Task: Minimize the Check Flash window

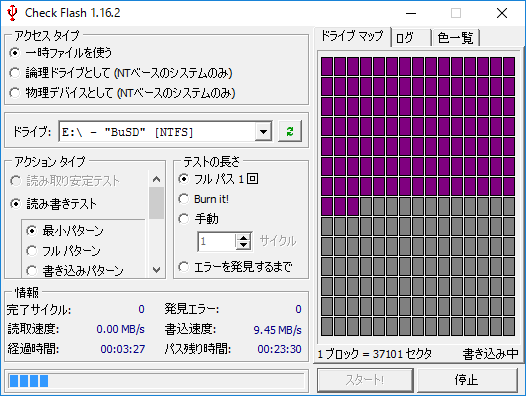Action: tap(411, 13)
